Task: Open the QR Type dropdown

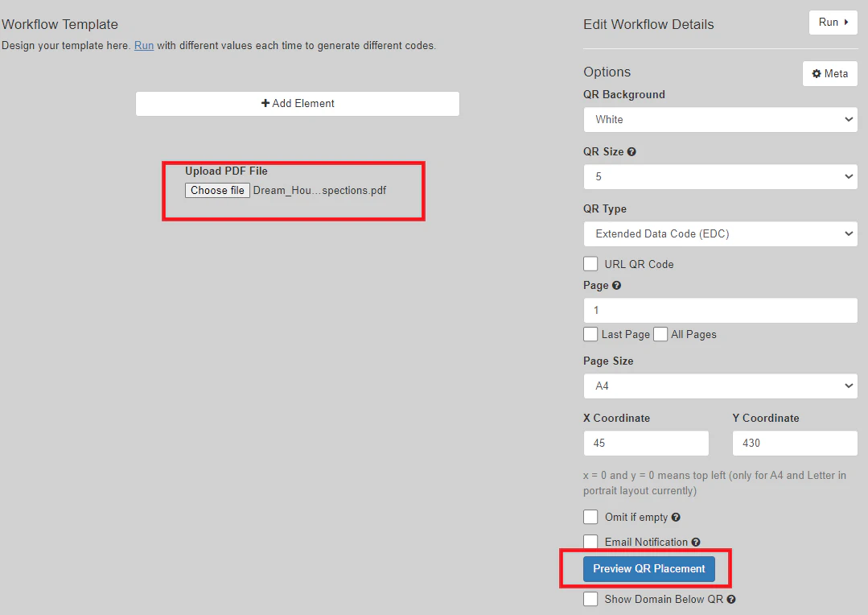Action: coord(720,234)
